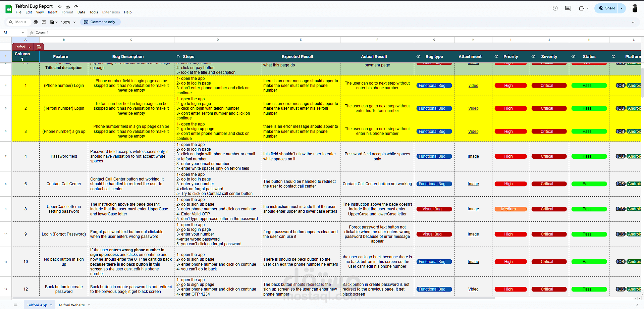This screenshot has height=309, width=644.
Task: Open the Priority column dropdown icon
Action: tap(496, 57)
